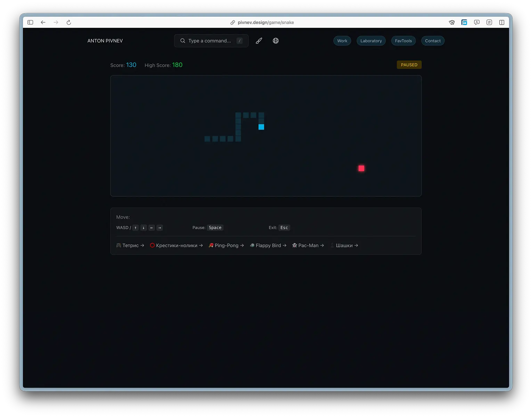The width and height of the screenshot is (532, 417).
Task: Go back using the back arrow
Action: point(43,22)
